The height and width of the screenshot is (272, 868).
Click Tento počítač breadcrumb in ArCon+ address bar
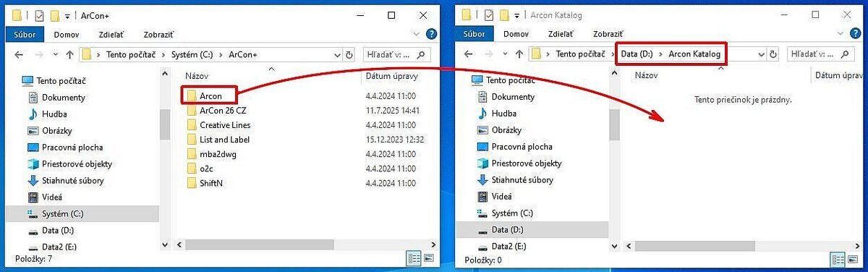click(132, 54)
